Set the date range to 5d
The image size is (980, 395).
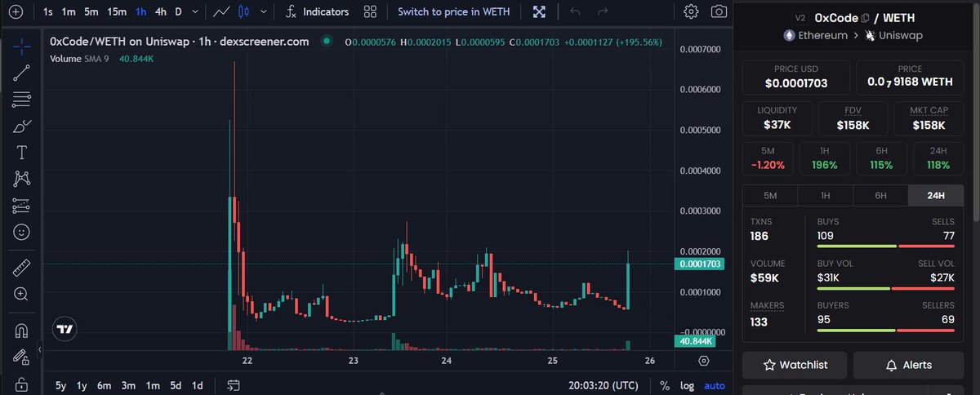(x=176, y=384)
